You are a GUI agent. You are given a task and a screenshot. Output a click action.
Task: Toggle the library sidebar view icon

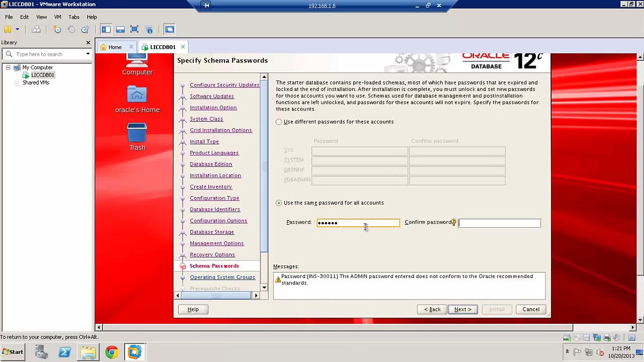(x=106, y=30)
